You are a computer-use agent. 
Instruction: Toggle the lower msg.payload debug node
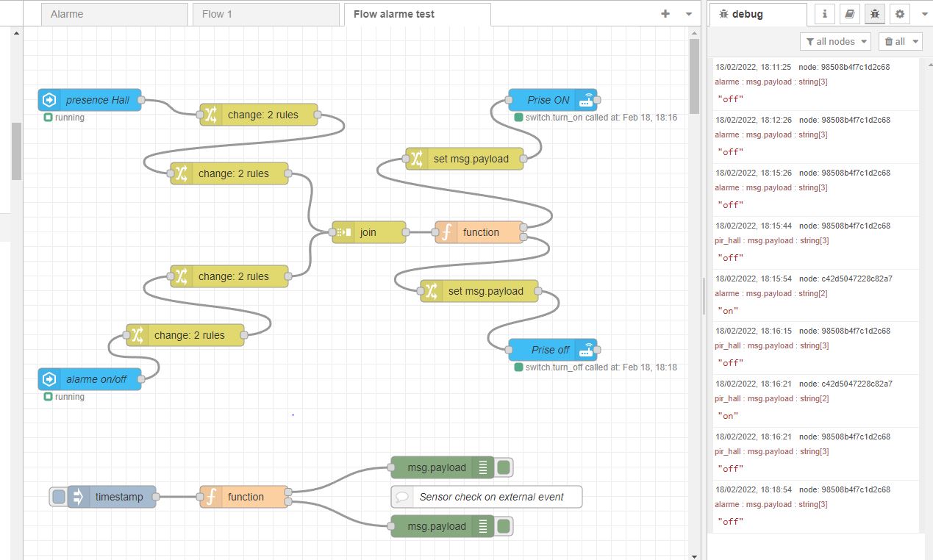pyautogui.click(x=504, y=526)
